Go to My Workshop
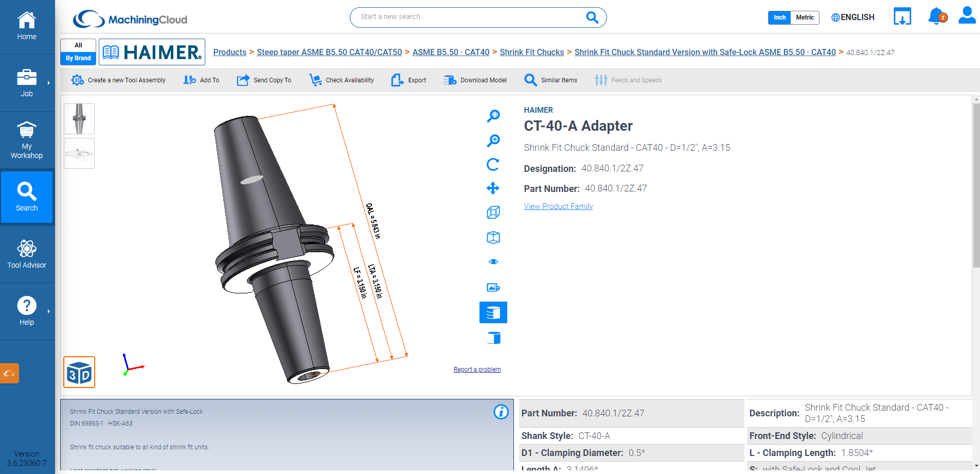This screenshot has height=474, width=980. (x=27, y=140)
